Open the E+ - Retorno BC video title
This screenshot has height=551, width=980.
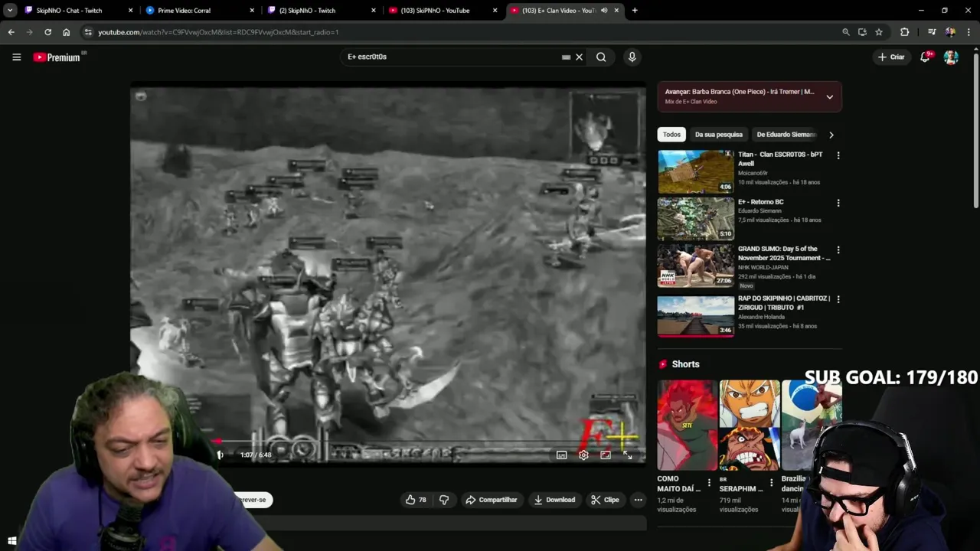[760, 202]
